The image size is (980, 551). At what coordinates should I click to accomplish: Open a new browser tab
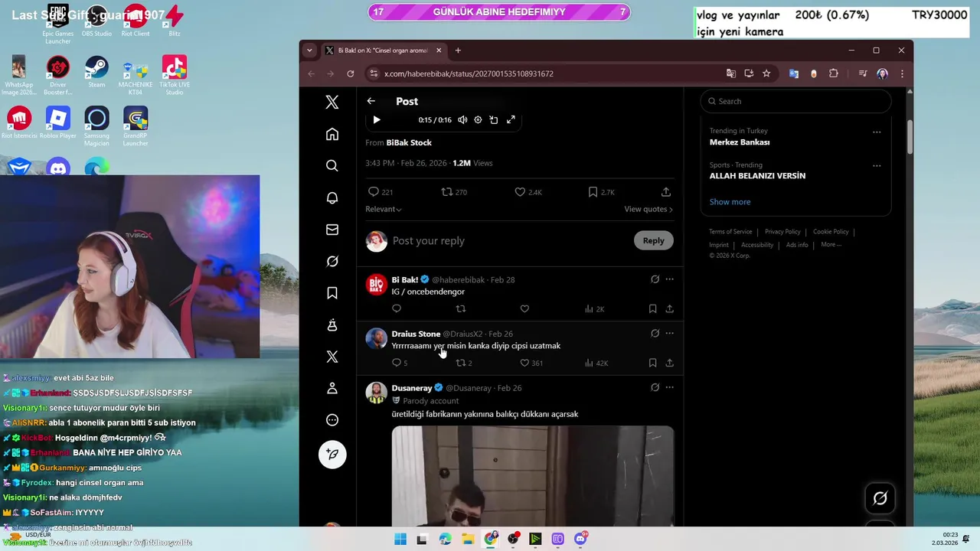coord(458,51)
